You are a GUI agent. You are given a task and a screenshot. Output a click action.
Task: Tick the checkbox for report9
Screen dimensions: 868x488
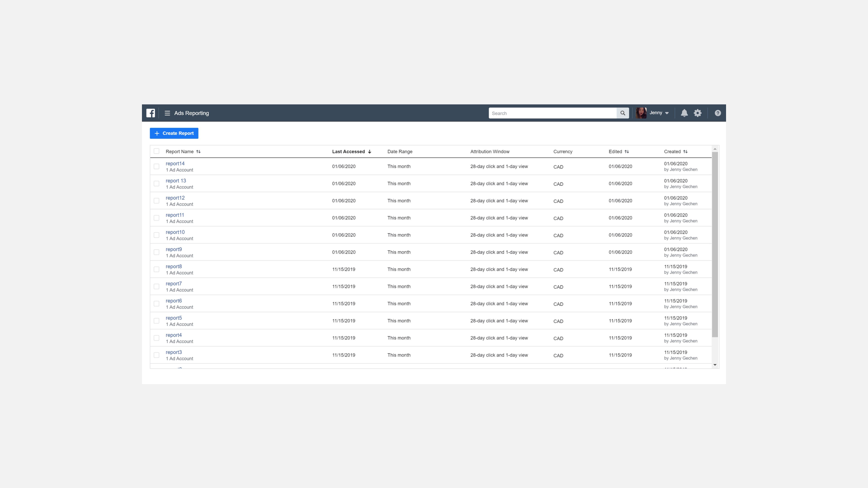click(156, 252)
